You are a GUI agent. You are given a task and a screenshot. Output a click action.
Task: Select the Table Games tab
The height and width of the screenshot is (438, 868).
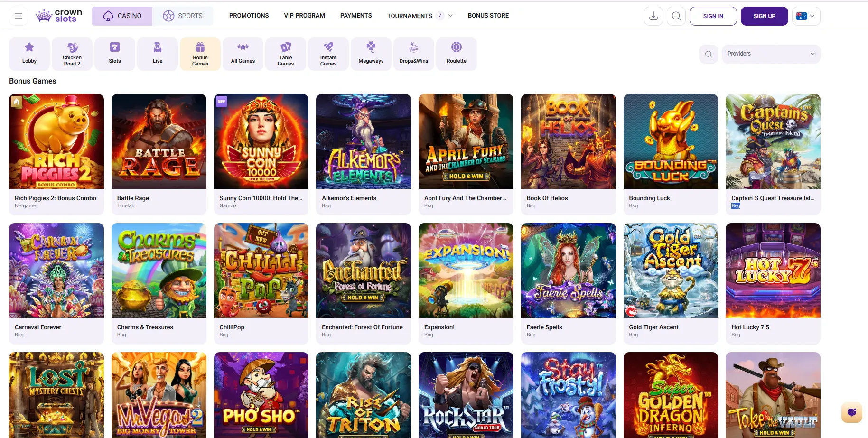tap(286, 54)
